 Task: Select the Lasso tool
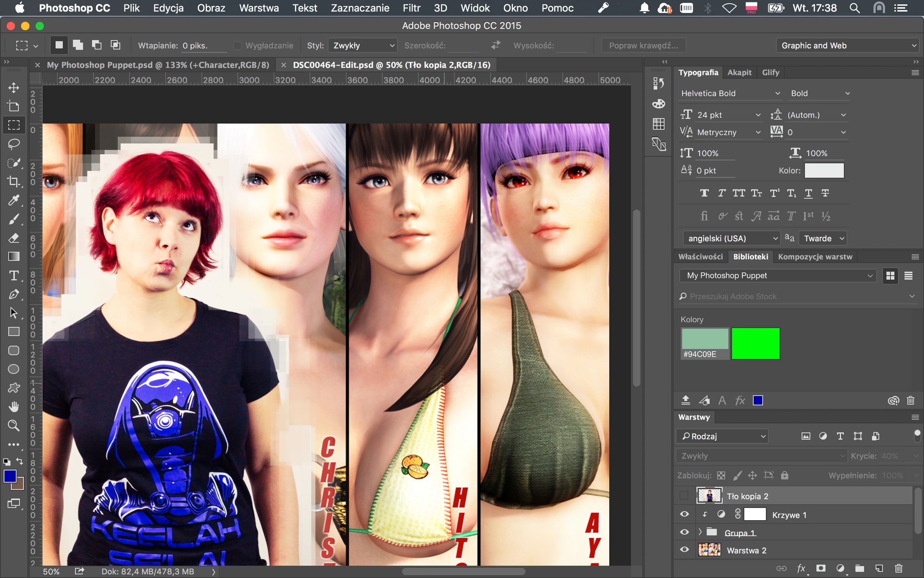click(14, 144)
